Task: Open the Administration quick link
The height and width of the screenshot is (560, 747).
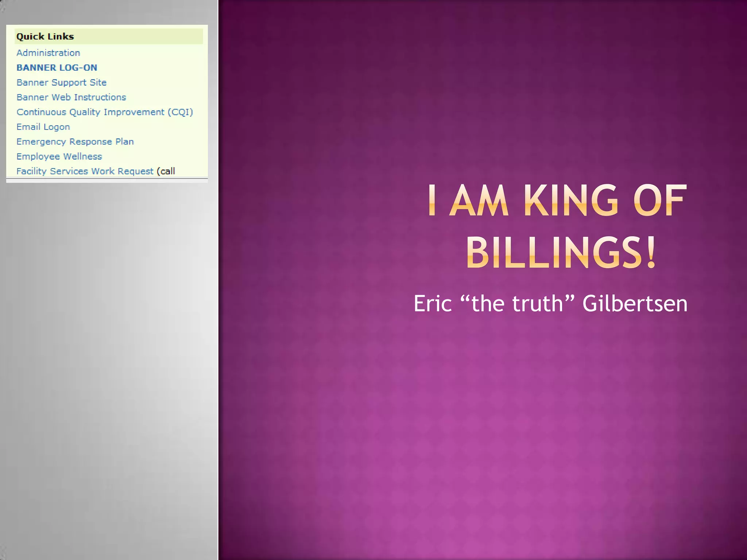Action: pos(48,53)
